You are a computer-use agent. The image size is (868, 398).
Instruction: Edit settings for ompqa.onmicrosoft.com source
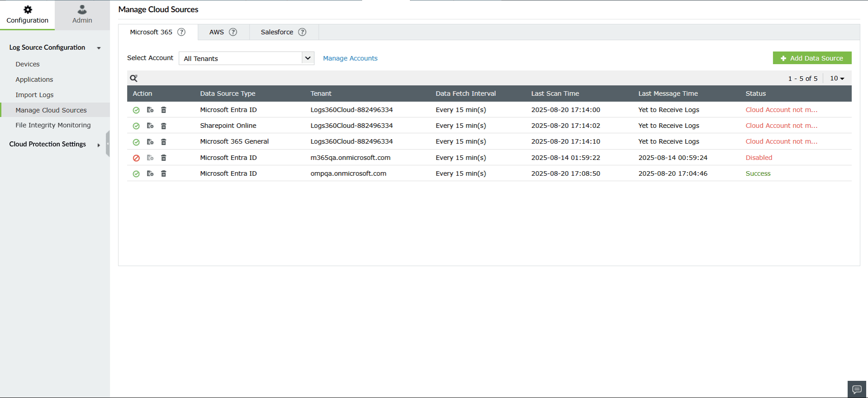(150, 173)
